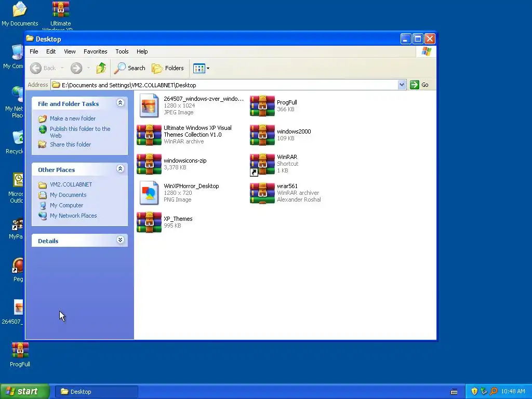This screenshot has height=399, width=532.
Task: Click Publish this folder to the Web
Action: coord(80,132)
